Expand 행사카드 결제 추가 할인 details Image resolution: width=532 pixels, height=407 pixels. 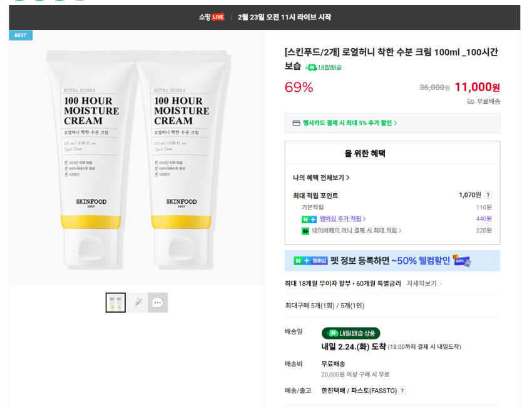pos(350,123)
